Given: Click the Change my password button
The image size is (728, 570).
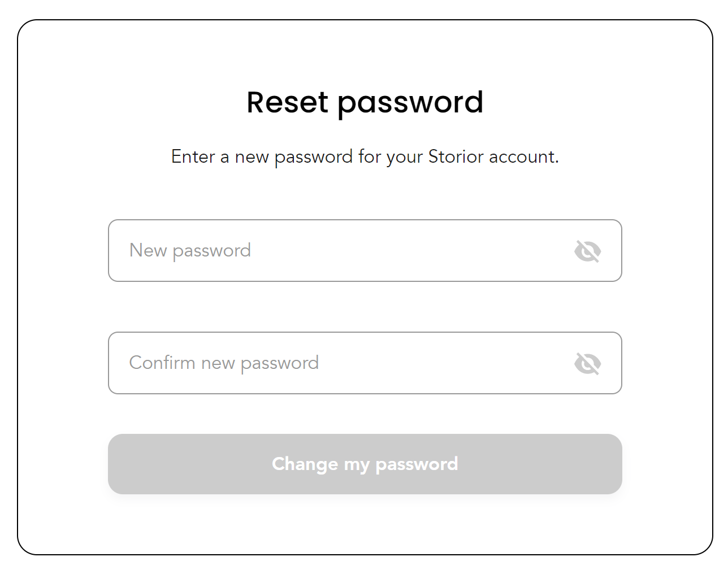Looking at the screenshot, I should [x=365, y=464].
